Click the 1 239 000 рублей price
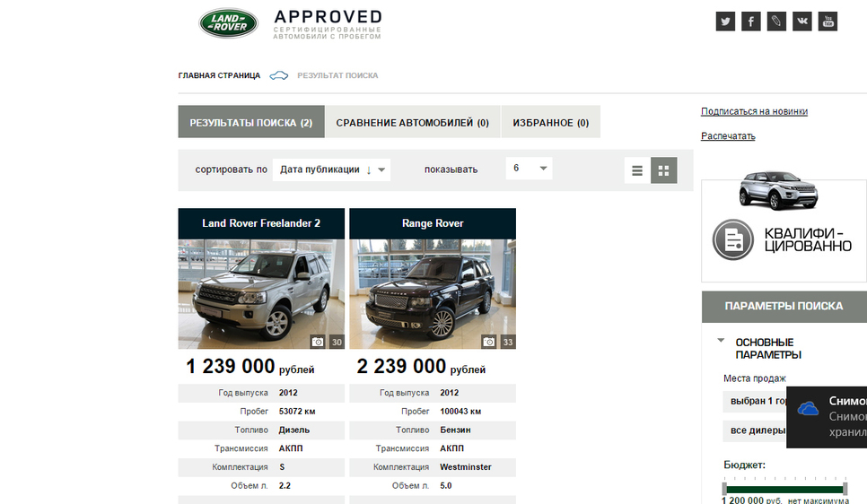Screen dimensions: 867x504 (x=250, y=367)
